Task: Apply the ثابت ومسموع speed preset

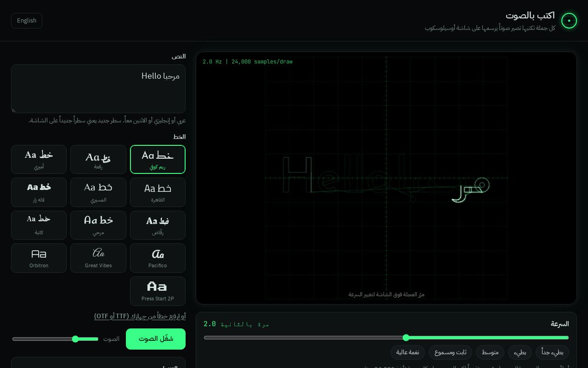Action: coord(451,353)
